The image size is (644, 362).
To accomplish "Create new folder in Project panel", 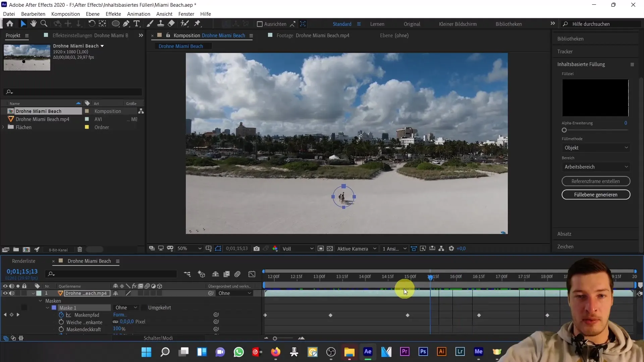I will [16, 250].
